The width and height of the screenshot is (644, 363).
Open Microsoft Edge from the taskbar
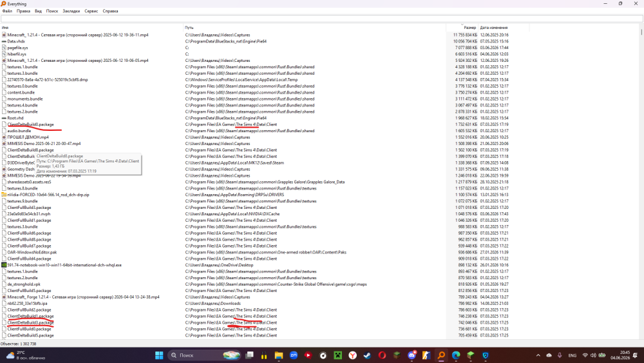(x=457, y=355)
